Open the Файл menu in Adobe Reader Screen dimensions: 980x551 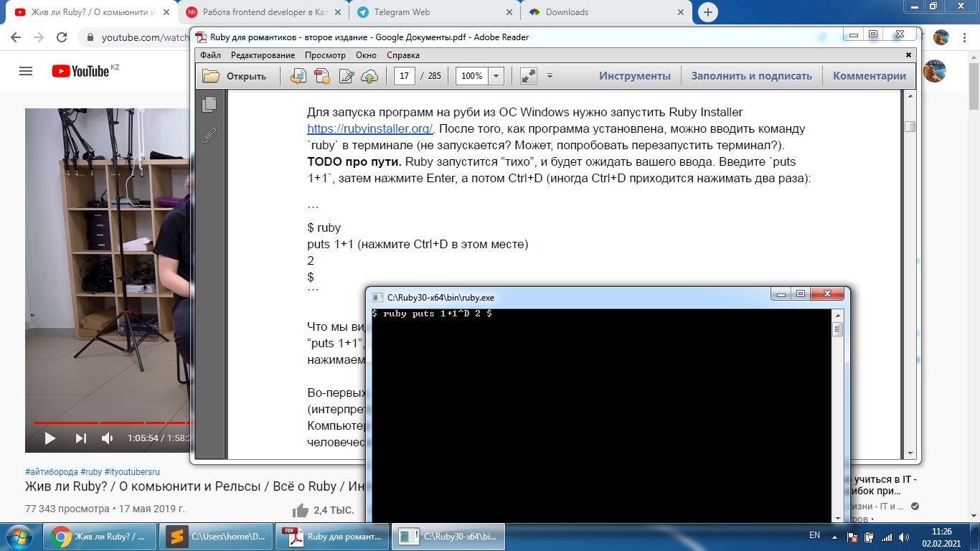(210, 55)
